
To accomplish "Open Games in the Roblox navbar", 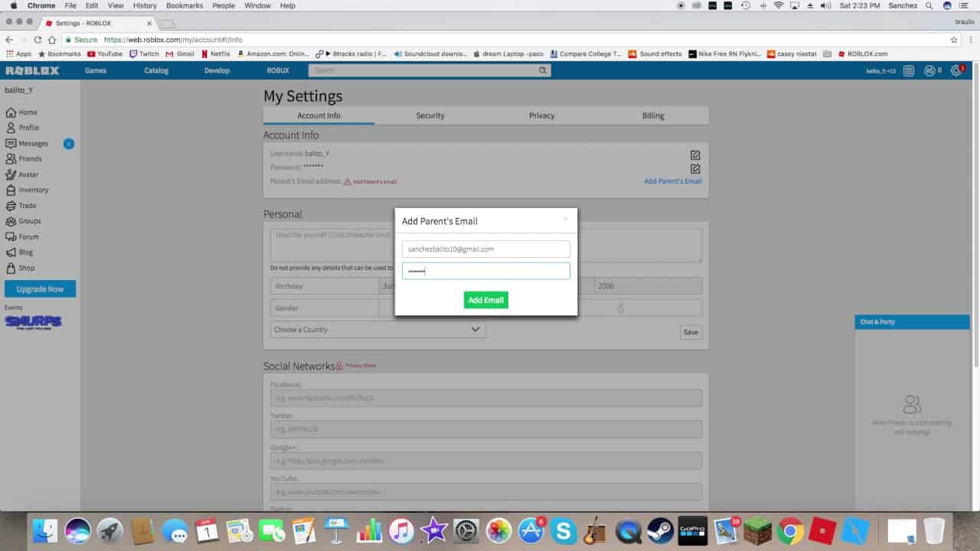I will [96, 70].
